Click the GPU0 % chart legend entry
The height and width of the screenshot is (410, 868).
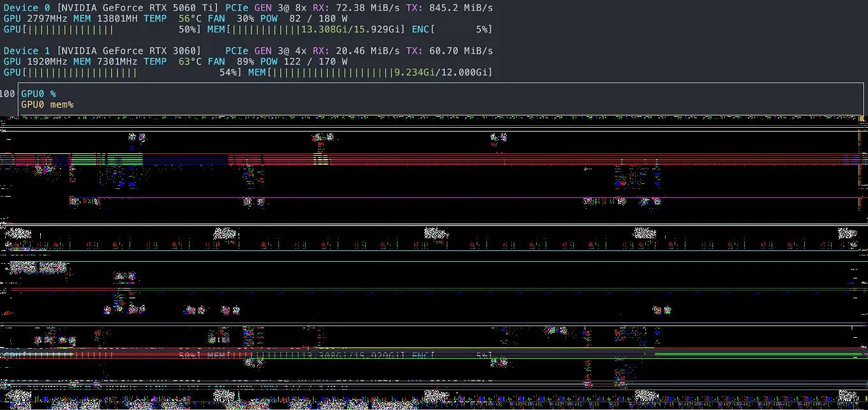tap(38, 94)
